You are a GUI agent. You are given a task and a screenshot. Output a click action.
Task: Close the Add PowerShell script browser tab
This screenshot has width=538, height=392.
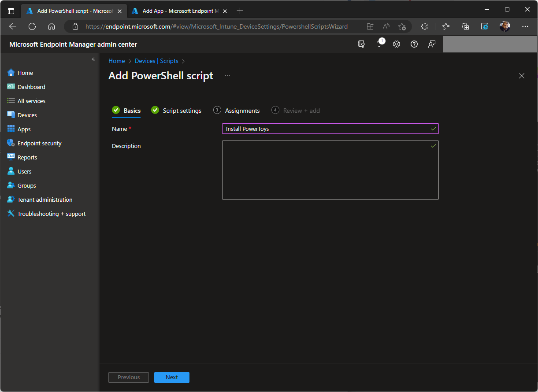point(119,11)
